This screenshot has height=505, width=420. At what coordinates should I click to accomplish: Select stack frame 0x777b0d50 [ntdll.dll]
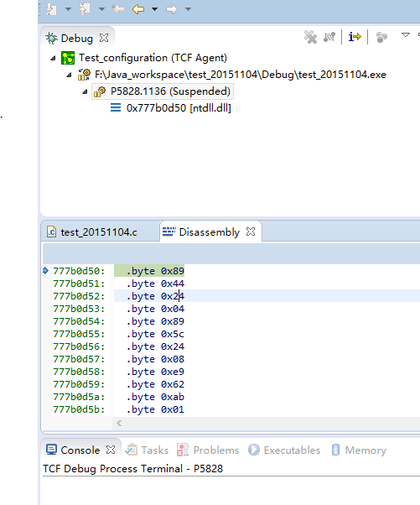tap(179, 108)
